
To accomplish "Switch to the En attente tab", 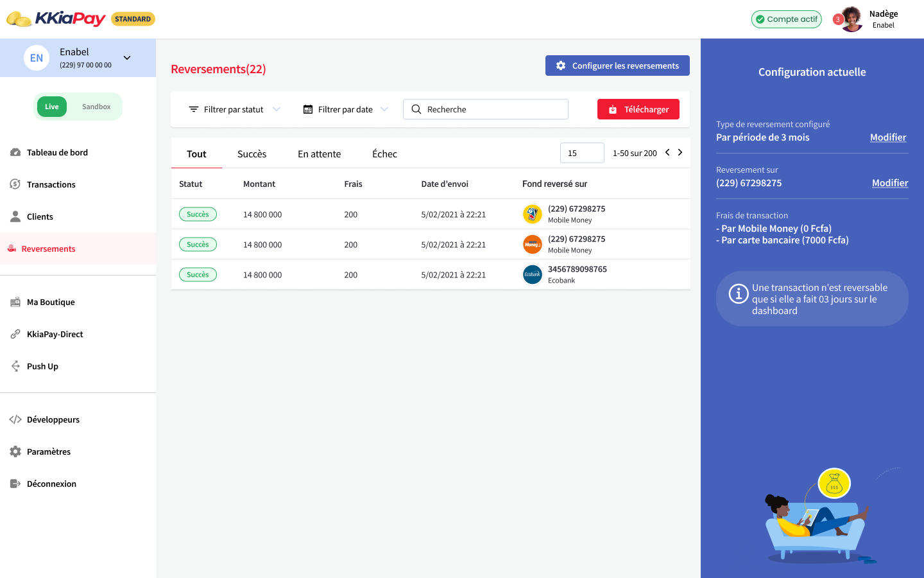I will [x=319, y=154].
